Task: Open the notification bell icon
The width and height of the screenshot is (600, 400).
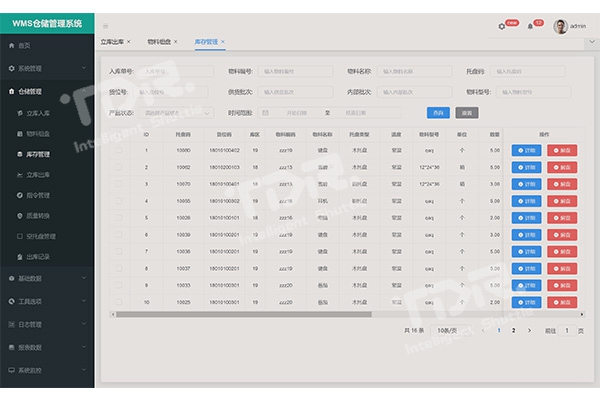Action: (x=530, y=26)
